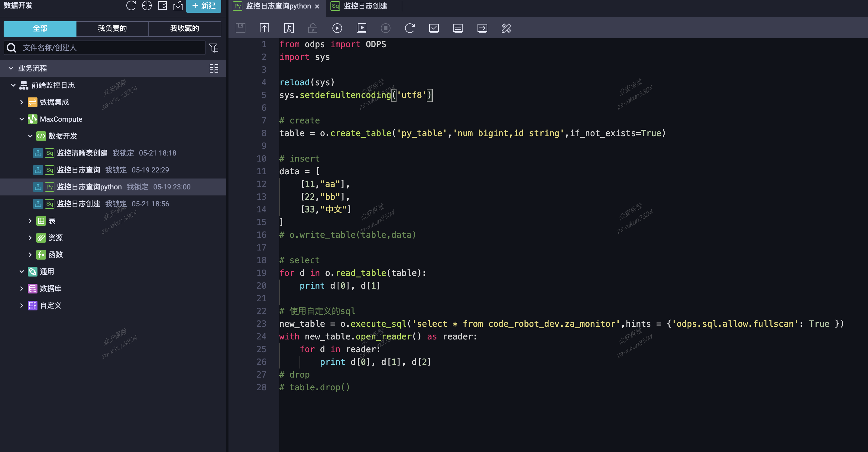
Task: Expand the 资源 node
Action: pos(30,238)
